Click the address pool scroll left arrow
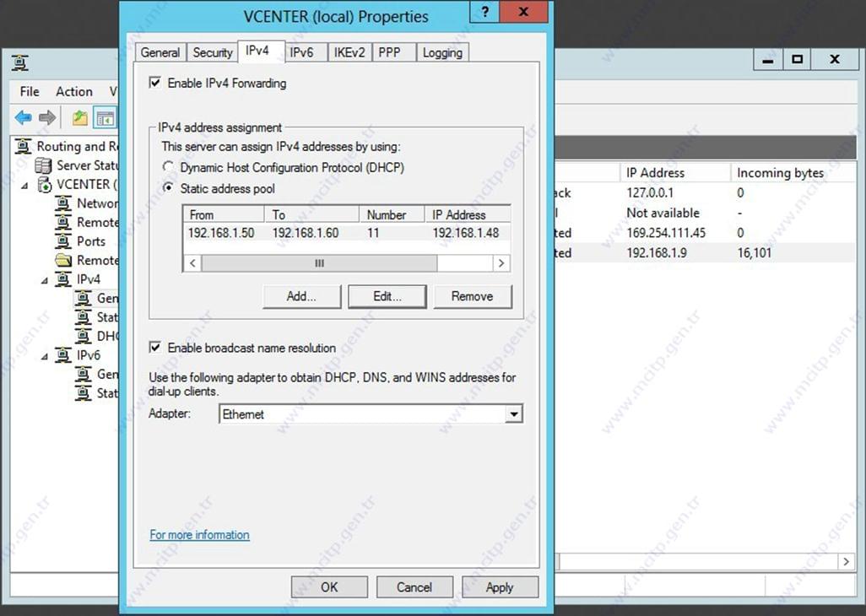 point(192,263)
